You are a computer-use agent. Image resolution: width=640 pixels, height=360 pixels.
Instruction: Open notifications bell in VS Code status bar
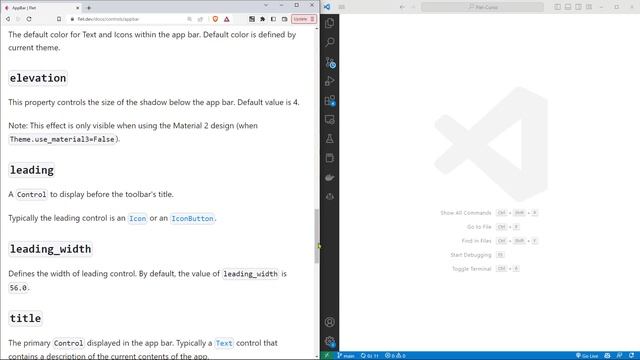(x=632, y=356)
